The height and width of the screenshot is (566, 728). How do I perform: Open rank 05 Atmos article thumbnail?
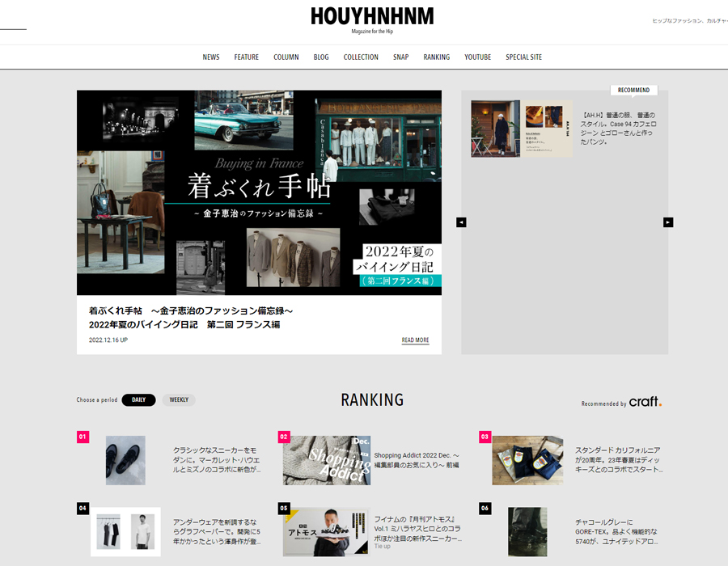click(x=326, y=531)
